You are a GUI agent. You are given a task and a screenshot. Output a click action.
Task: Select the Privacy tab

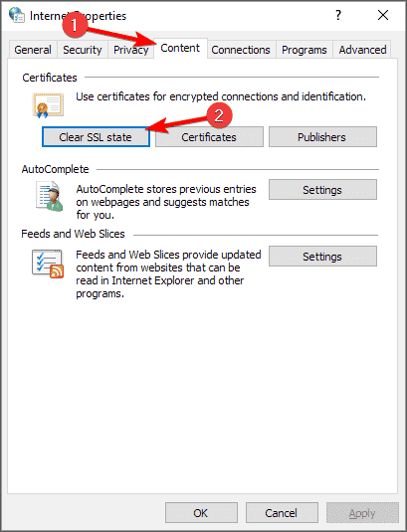pyautogui.click(x=130, y=50)
